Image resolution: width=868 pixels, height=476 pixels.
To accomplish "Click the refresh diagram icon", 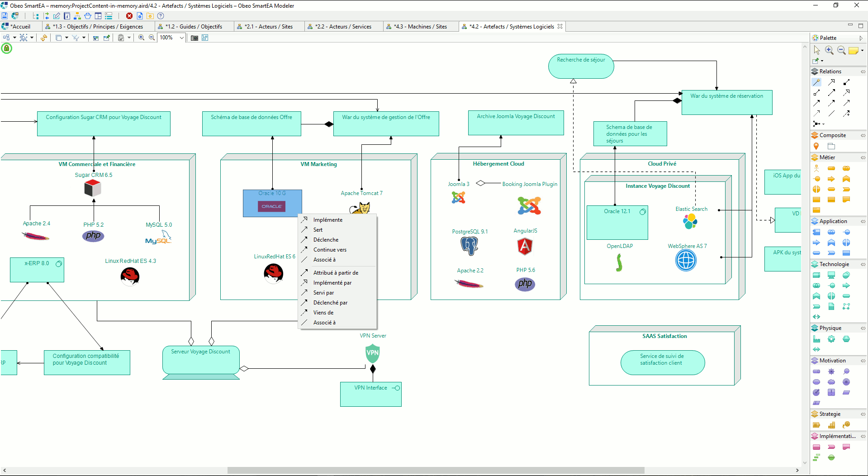I will tap(44, 38).
